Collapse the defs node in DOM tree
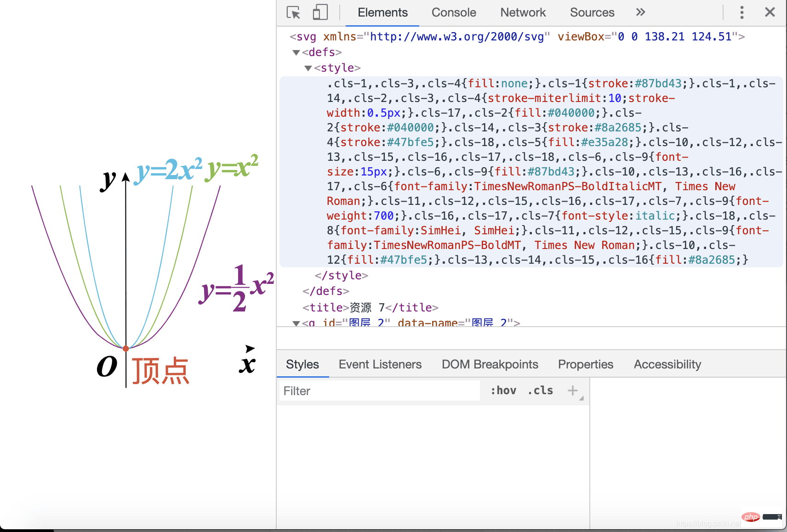 click(297, 52)
